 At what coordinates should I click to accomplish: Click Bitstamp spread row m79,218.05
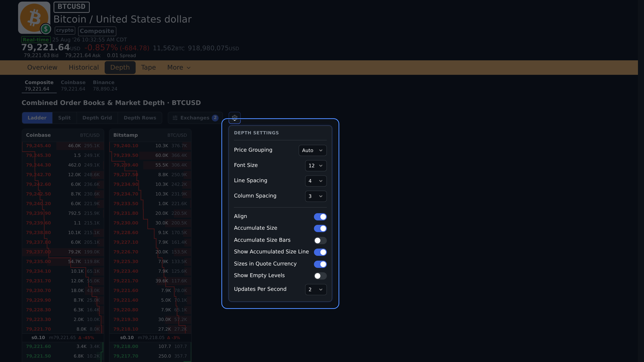tap(150, 338)
